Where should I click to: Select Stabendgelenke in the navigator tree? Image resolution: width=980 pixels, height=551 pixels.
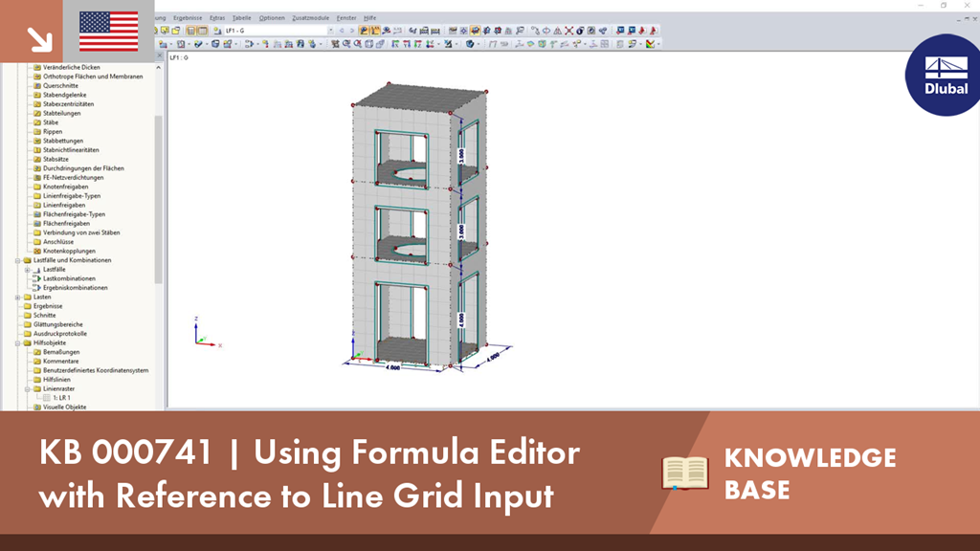click(x=64, y=95)
